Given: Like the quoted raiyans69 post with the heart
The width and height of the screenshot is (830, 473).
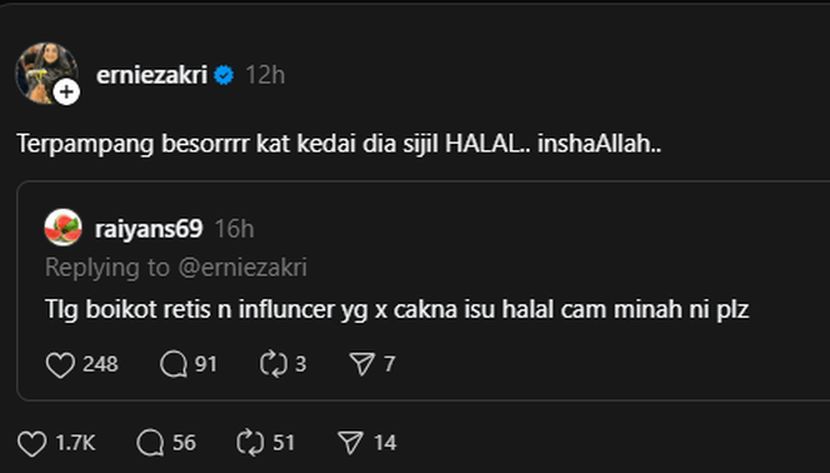Looking at the screenshot, I should pos(61,365).
